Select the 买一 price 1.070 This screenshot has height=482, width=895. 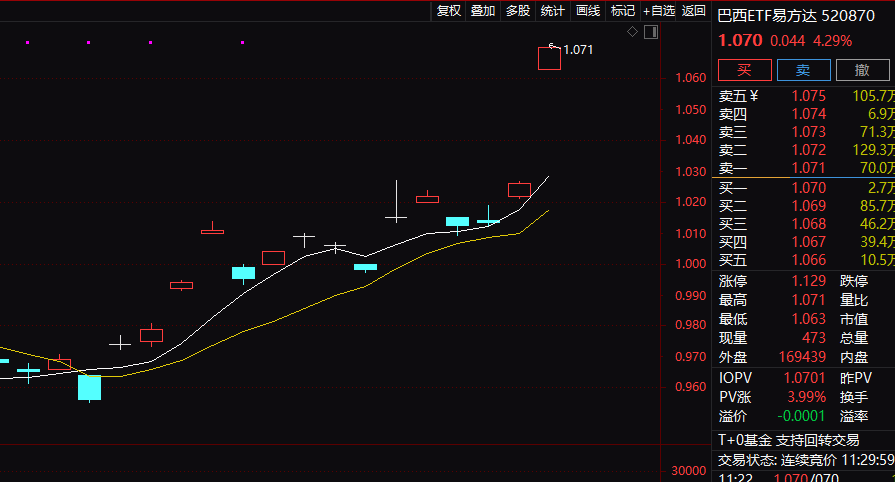808,187
